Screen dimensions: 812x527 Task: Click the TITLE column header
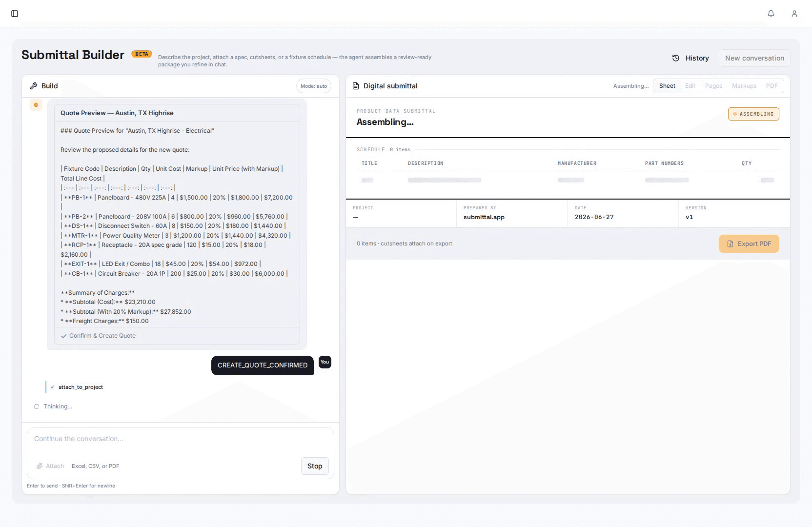[x=369, y=163]
